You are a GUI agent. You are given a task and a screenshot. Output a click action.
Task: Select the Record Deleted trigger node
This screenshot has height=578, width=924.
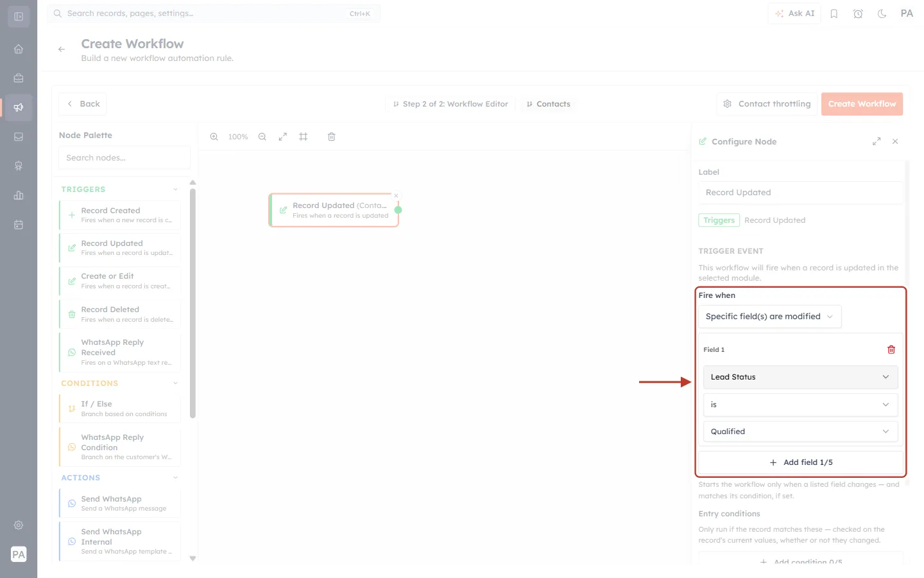[120, 314]
